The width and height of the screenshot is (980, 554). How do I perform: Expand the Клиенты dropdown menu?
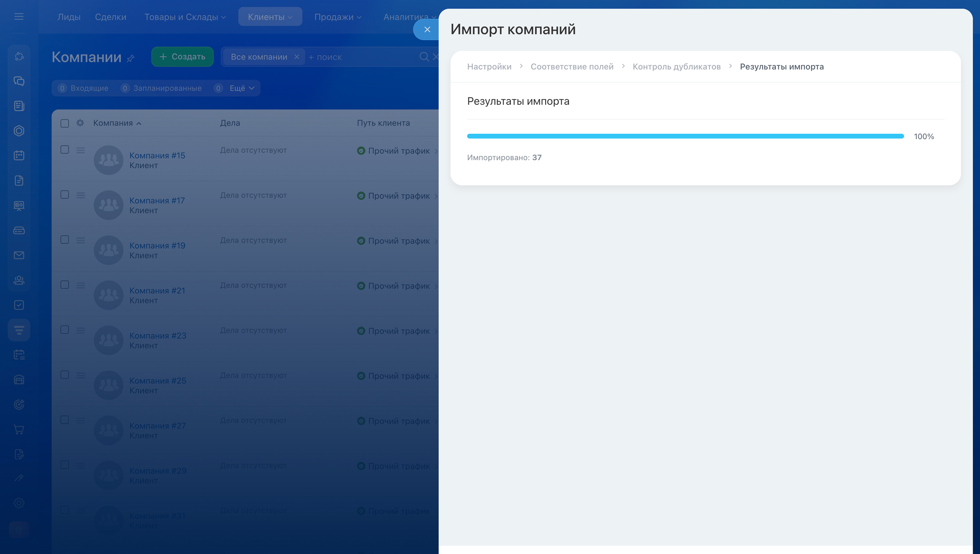tap(270, 17)
